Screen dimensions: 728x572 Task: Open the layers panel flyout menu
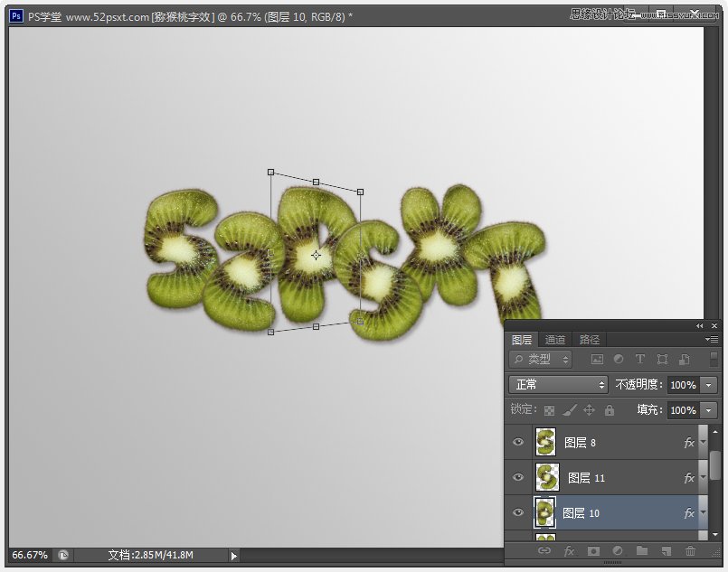point(712,340)
